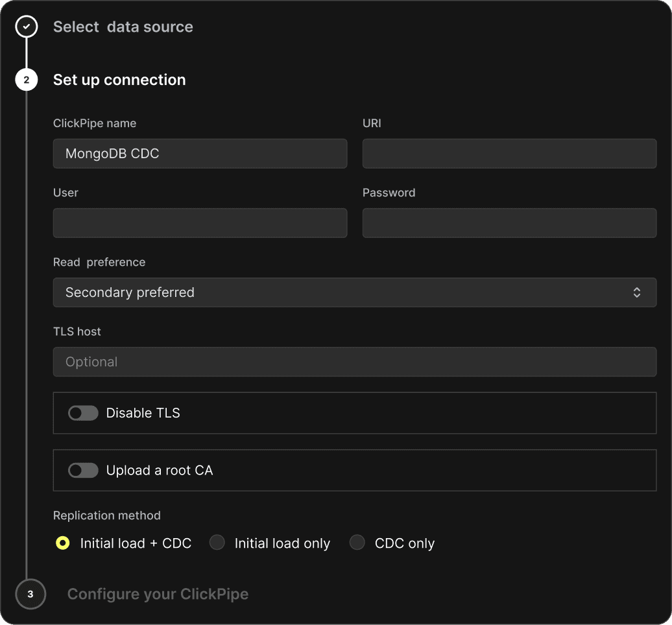This screenshot has height=625, width=672.
Task: Click the Read preference up-down chevron icon
Action: pos(636,292)
